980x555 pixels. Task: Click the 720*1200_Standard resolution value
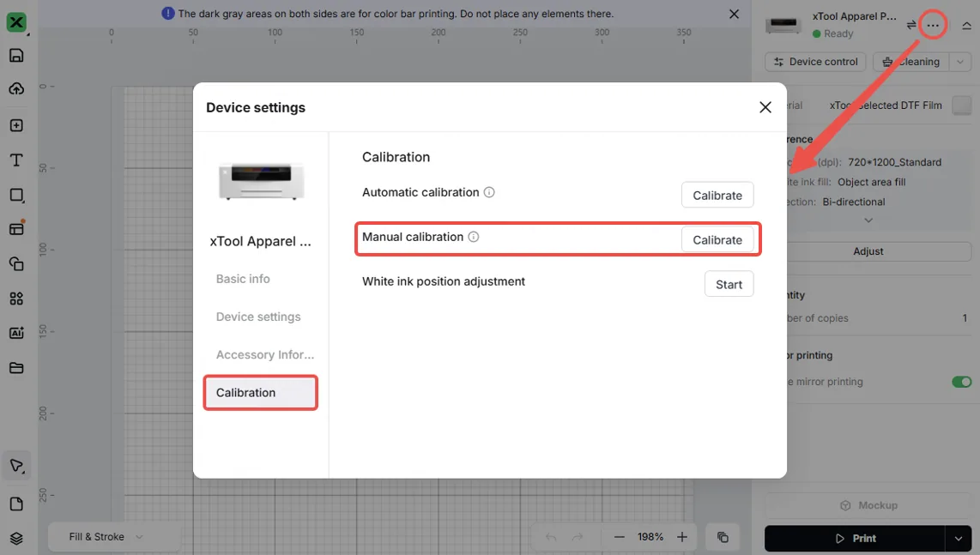click(x=894, y=162)
